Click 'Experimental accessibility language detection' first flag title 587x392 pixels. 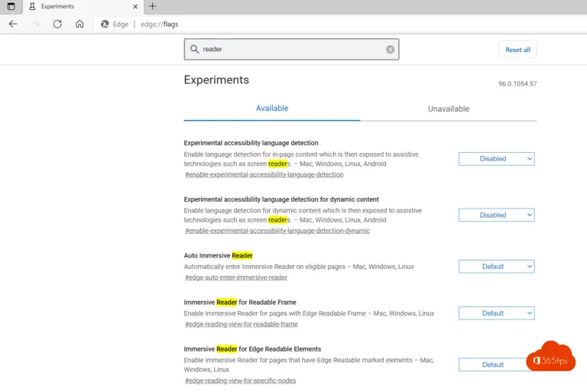click(251, 143)
